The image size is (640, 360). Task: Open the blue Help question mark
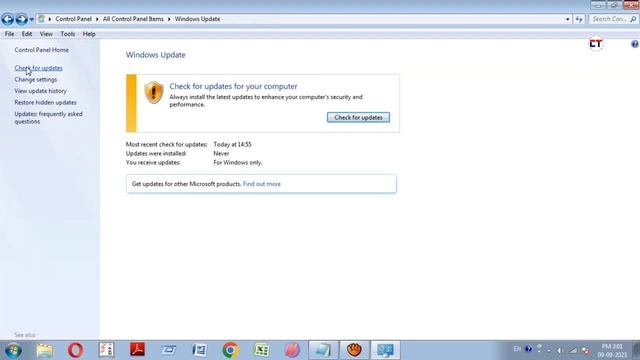(635, 44)
